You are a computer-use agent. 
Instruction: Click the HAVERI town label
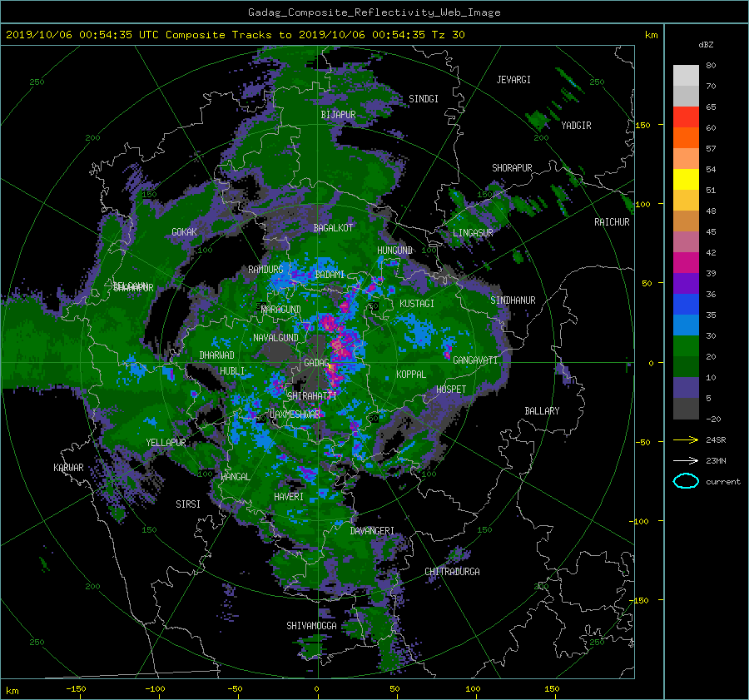point(289,497)
